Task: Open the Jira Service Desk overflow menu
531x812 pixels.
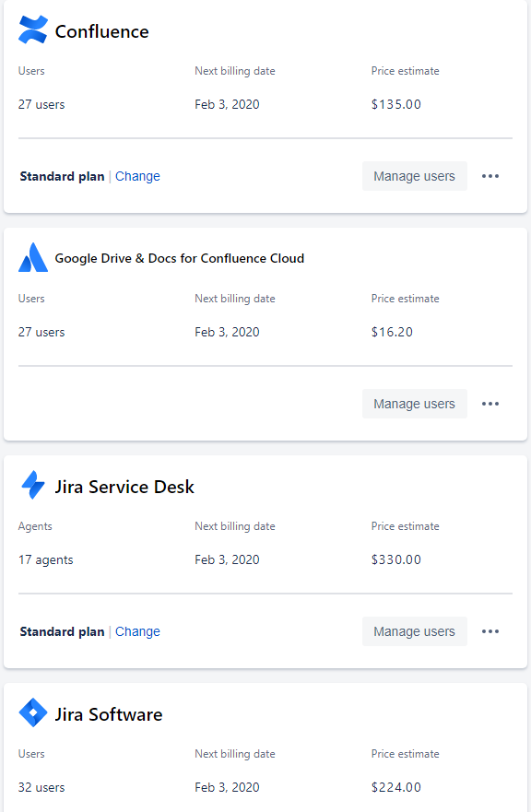Action: (x=490, y=631)
